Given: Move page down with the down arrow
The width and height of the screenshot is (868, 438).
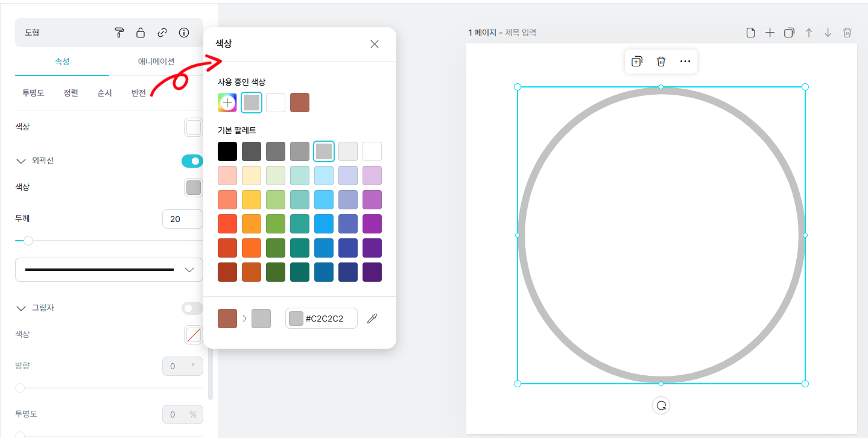Looking at the screenshot, I should (828, 33).
